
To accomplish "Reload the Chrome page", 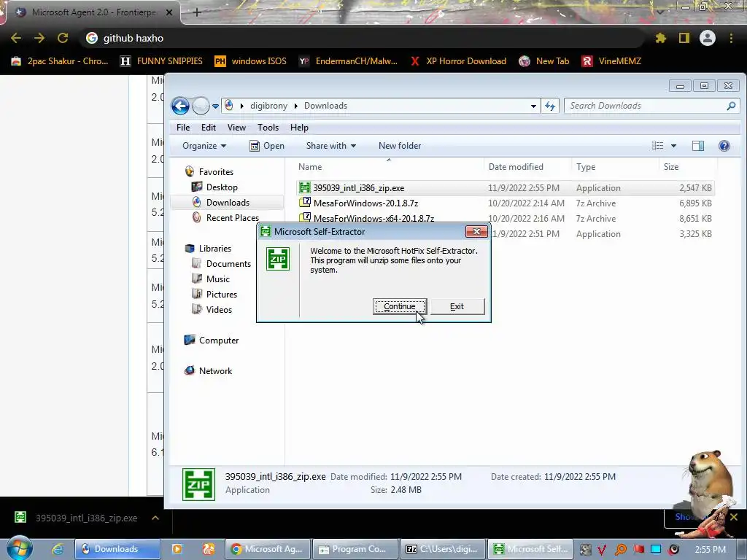I will tap(63, 38).
